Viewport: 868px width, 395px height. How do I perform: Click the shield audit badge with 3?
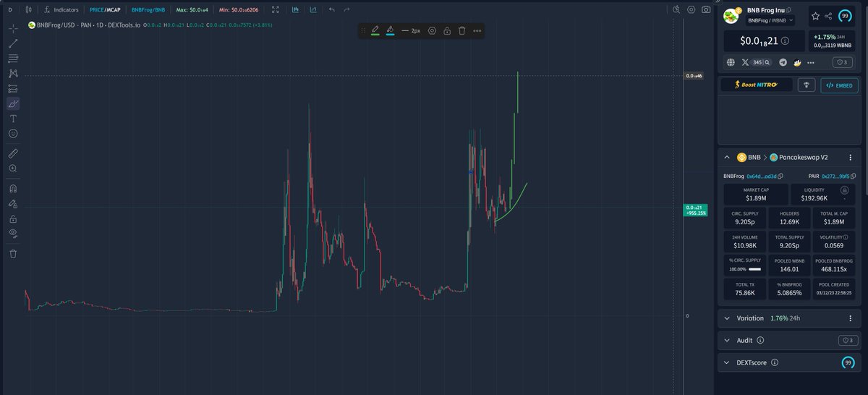[x=843, y=62]
